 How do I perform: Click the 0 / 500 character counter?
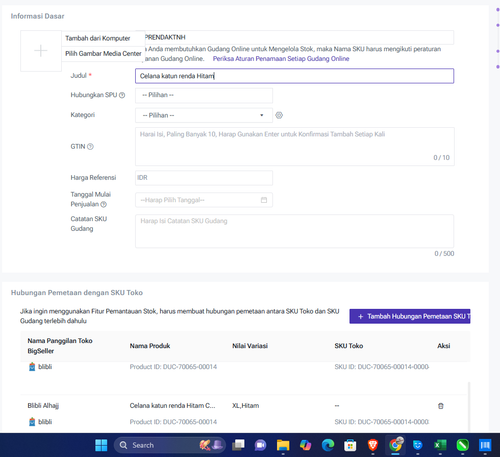pyautogui.click(x=444, y=254)
